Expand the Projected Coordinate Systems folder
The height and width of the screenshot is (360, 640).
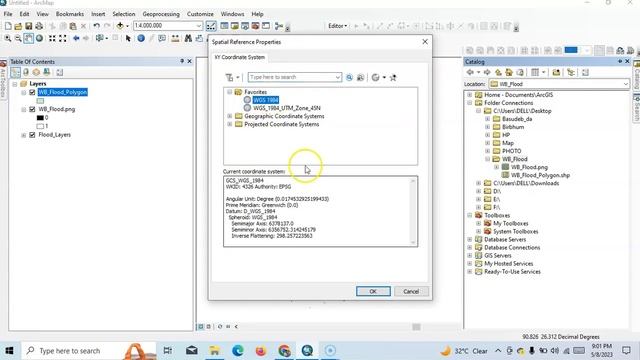(x=230, y=124)
